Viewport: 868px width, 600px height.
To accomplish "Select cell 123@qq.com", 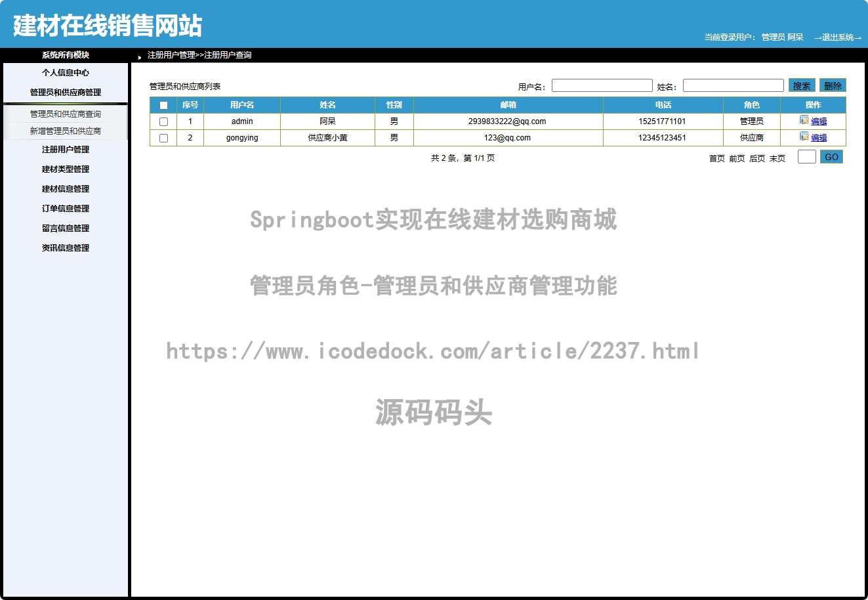I will tap(507, 138).
